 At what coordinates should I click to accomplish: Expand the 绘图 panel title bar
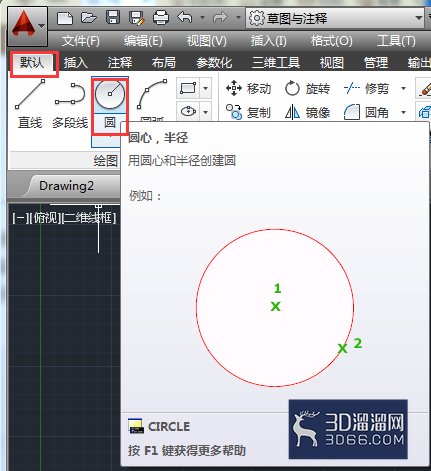(65, 161)
